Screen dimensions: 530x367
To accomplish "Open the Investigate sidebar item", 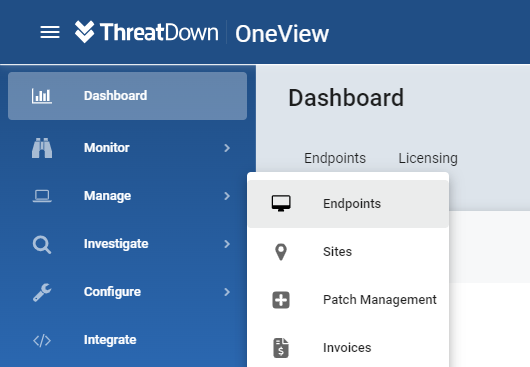I will pos(127,244).
